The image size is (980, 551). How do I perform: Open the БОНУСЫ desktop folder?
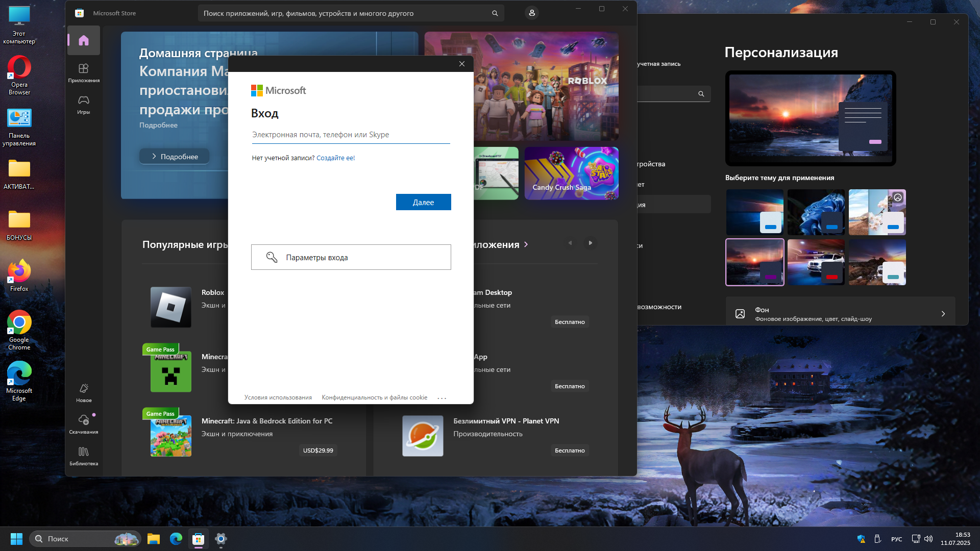pyautogui.click(x=19, y=225)
